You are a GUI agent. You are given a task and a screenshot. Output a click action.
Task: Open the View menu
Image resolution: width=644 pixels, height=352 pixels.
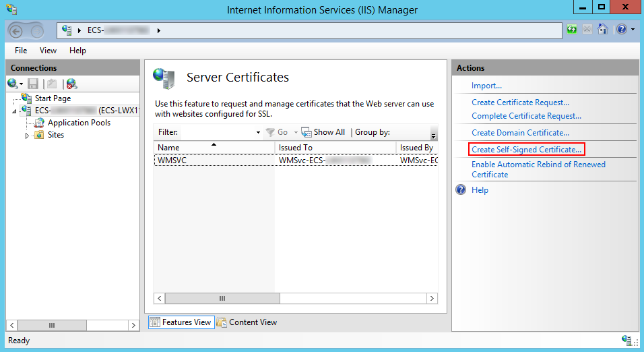click(48, 51)
